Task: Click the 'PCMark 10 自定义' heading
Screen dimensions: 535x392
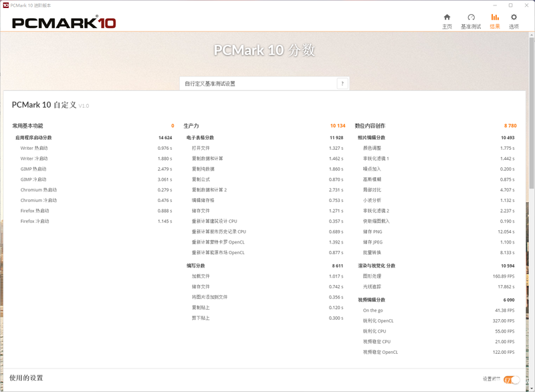Action: tap(44, 105)
